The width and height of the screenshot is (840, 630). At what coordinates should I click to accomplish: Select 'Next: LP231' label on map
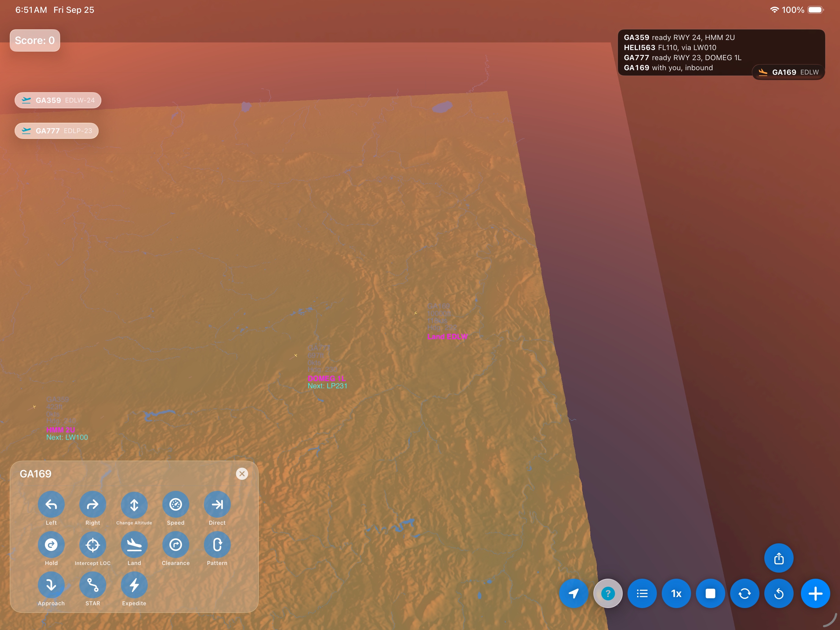coord(327,386)
